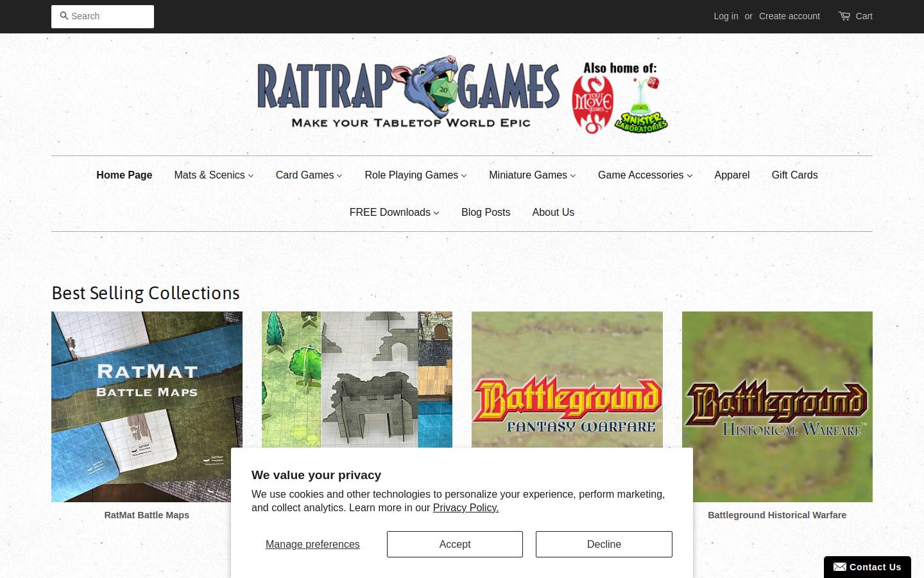Expand the Role Playing Games dropdown
The height and width of the screenshot is (578, 924).
coord(416,175)
